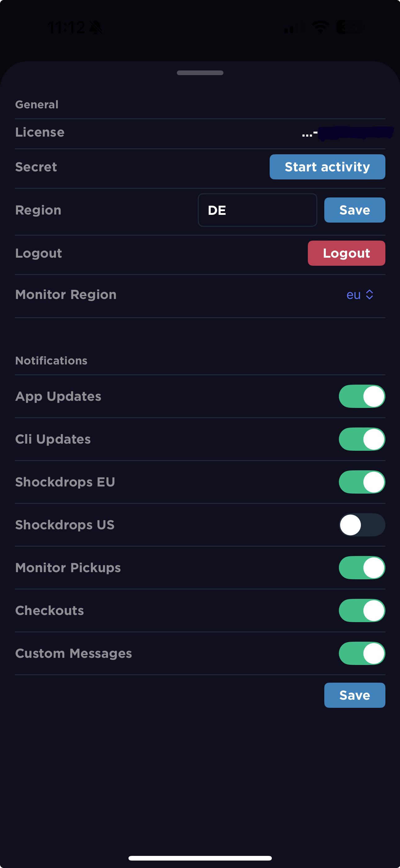Turn off Custom Messages toggle
The image size is (400, 868).
click(x=362, y=653)
